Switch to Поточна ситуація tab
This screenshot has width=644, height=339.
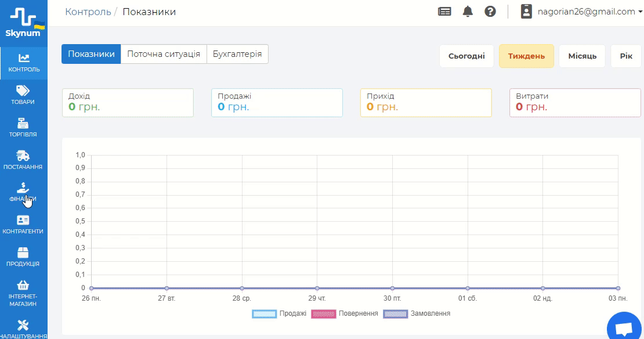pyautogui.click(x=164, y=54)
